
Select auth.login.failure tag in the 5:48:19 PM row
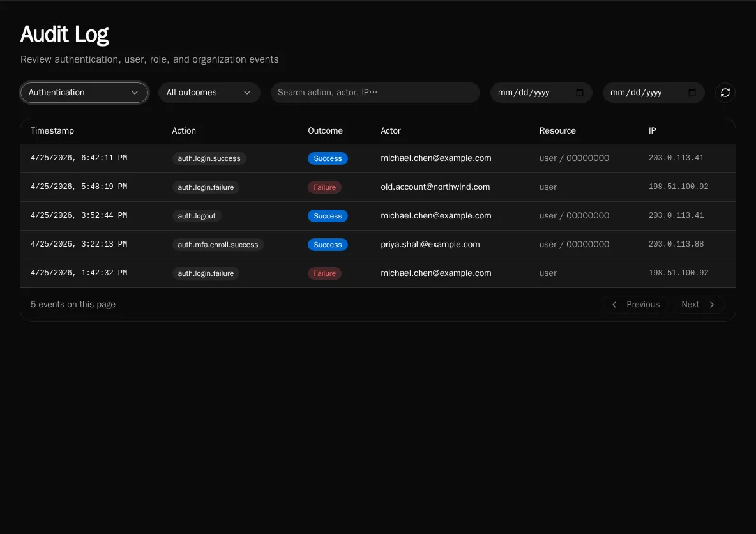click(x=206, y=187)
